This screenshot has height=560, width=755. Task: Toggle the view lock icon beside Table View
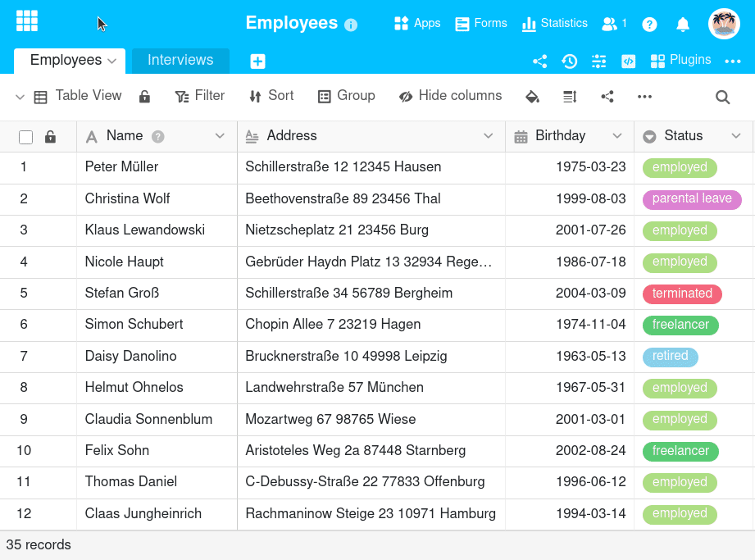tap(144, 97)
